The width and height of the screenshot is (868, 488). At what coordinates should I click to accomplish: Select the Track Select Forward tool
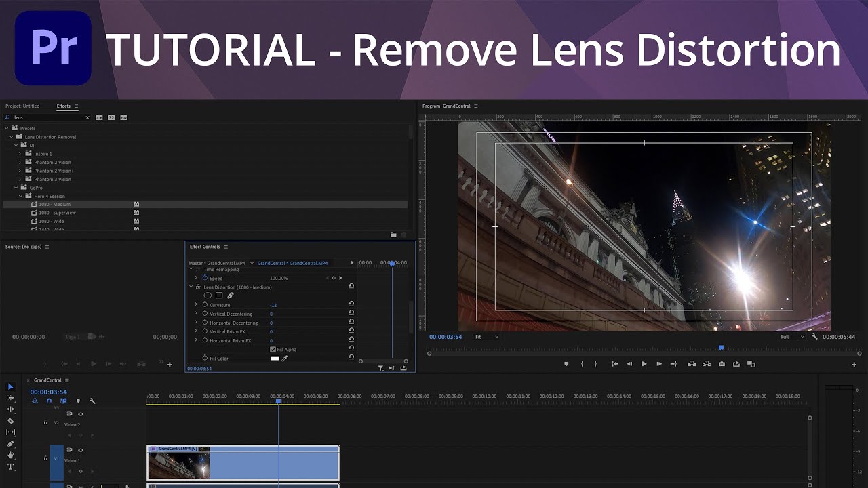pos(10,398)
